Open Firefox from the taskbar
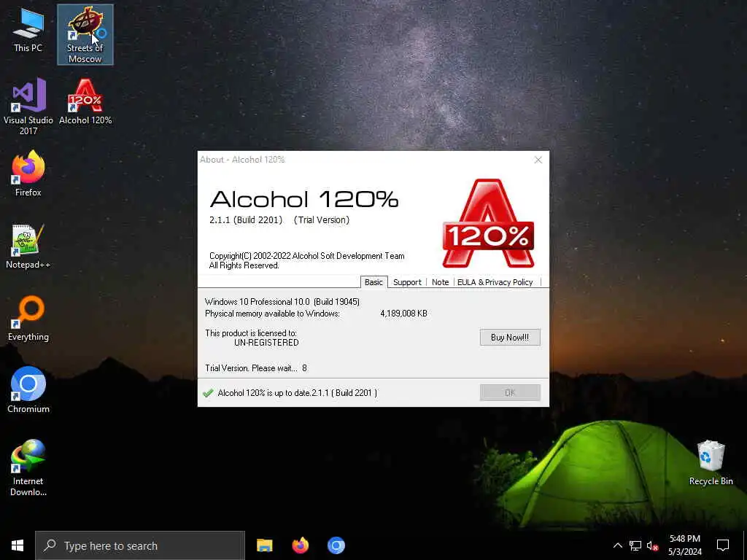747x560 pixels. click(300, 545)
